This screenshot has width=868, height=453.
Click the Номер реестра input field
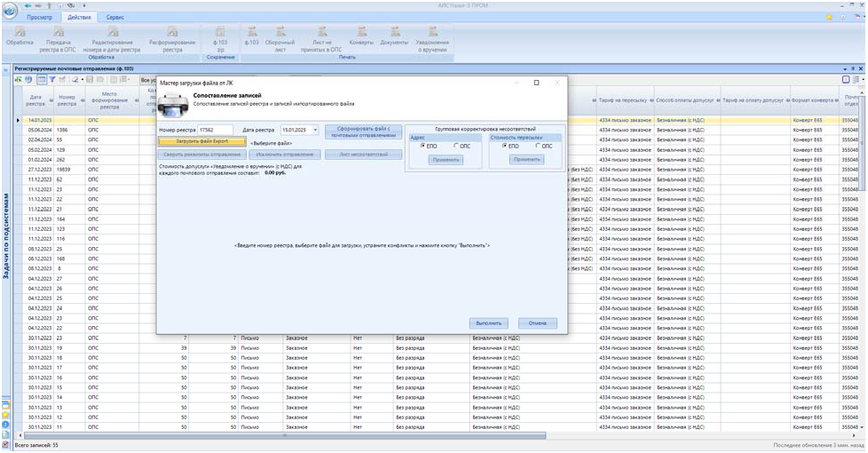(x=214, y=130)
